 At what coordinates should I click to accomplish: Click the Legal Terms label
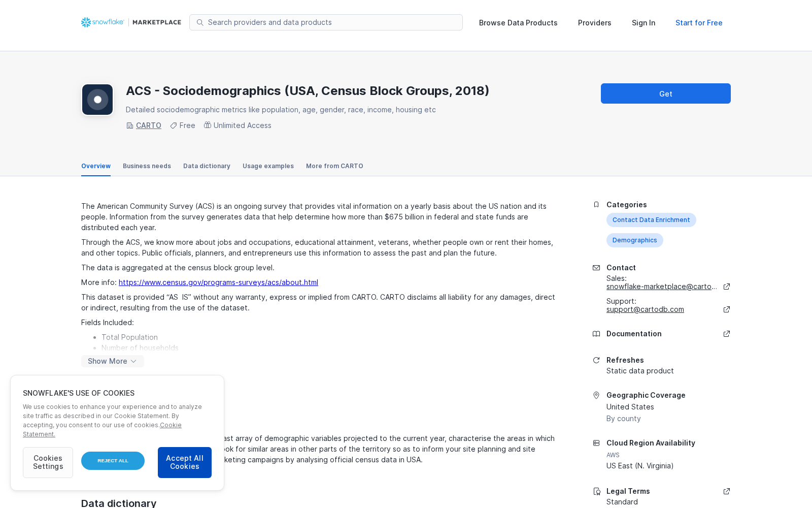pos(628,491)
